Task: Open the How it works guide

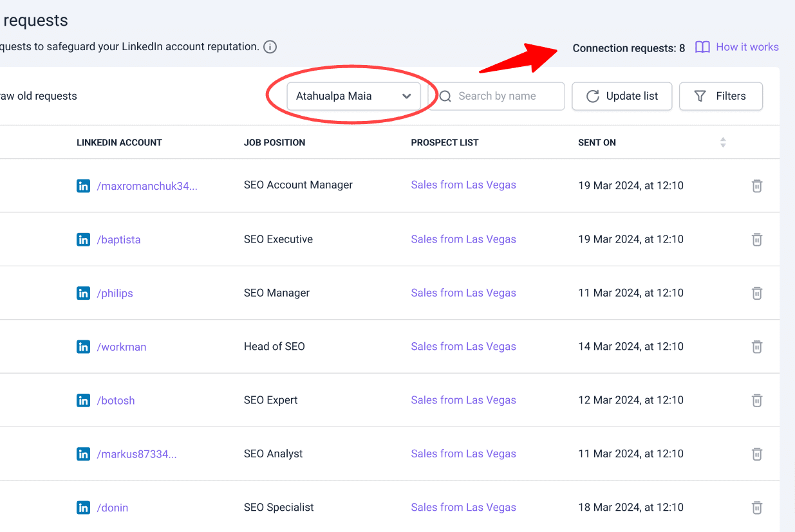Action: coord(737,47)
